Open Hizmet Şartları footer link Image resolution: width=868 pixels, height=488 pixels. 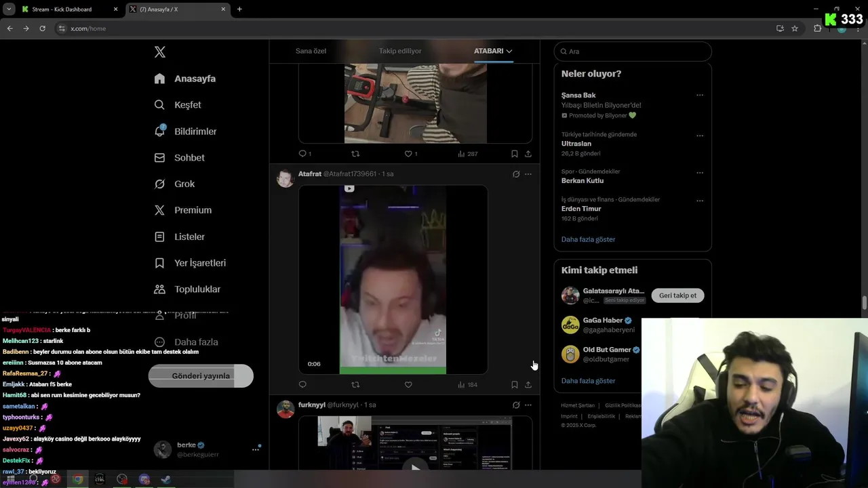pos(578,405)
